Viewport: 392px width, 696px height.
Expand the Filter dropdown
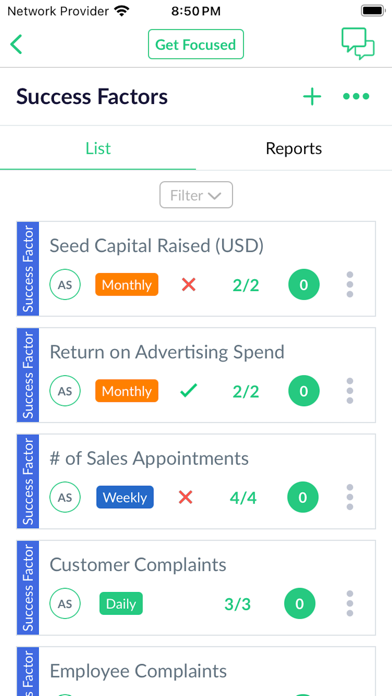[196, 195]
